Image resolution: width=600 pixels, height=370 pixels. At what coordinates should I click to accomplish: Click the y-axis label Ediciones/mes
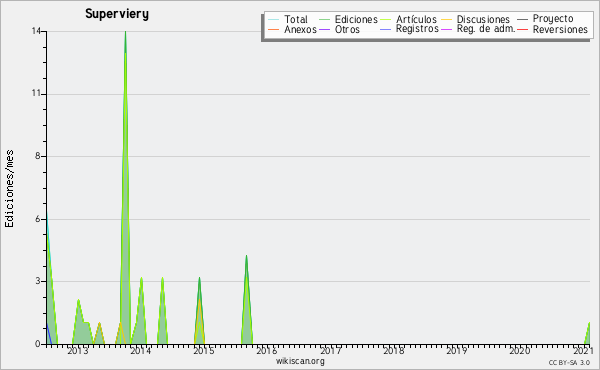point(9,189)
